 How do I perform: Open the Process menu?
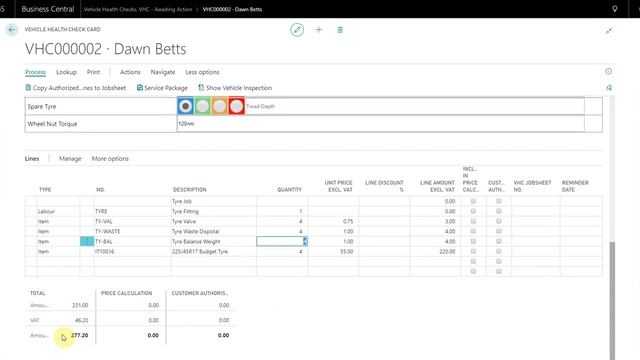[36, 72]
